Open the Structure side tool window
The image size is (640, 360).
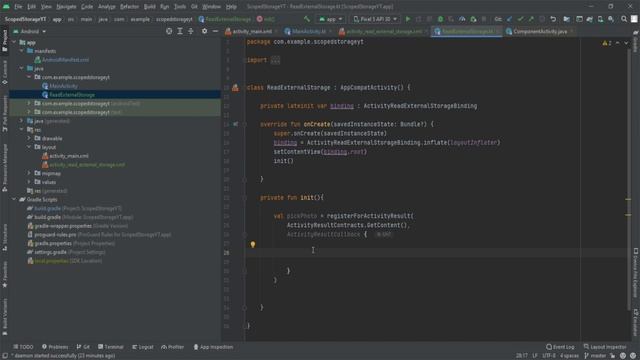coord(4,238)
